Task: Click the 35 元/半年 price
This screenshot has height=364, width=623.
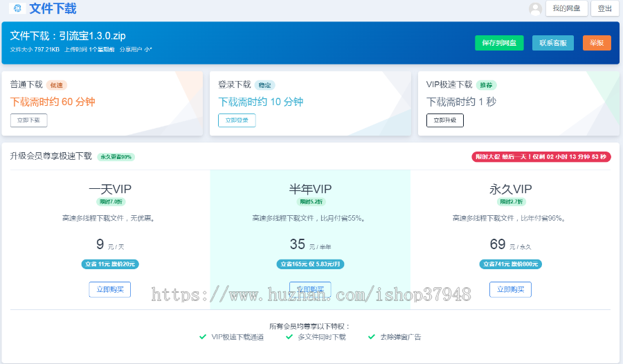Action: pyautogui.click(x=310, y=244)
